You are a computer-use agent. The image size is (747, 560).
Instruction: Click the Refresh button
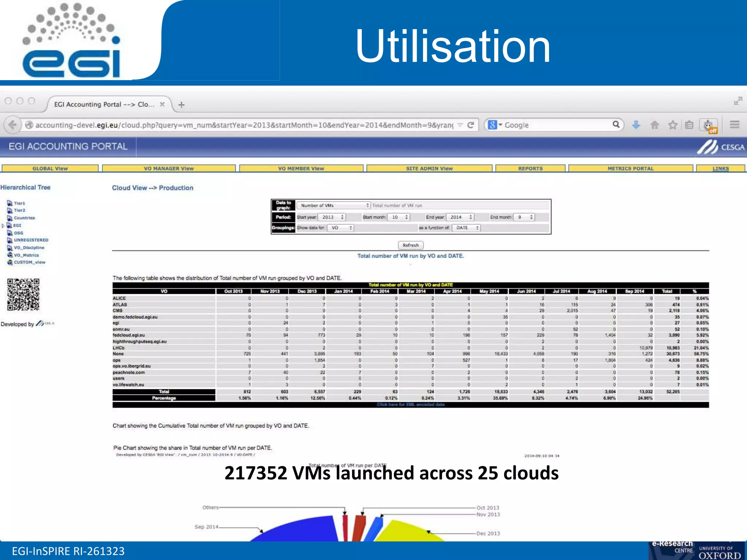(411, 245)
